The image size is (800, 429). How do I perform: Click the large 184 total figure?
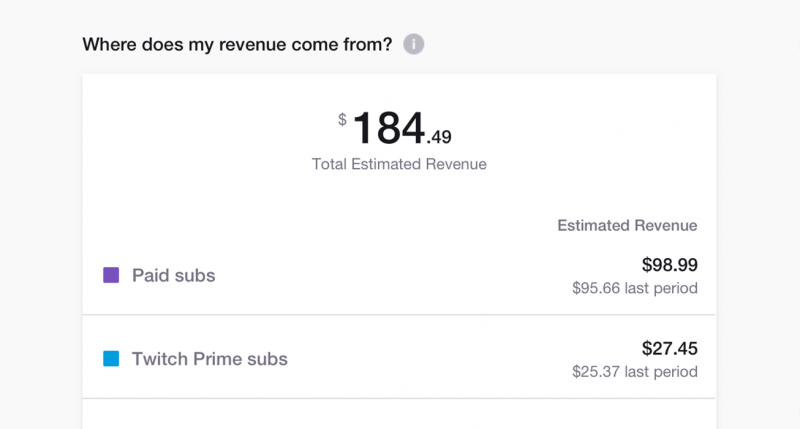389,129
